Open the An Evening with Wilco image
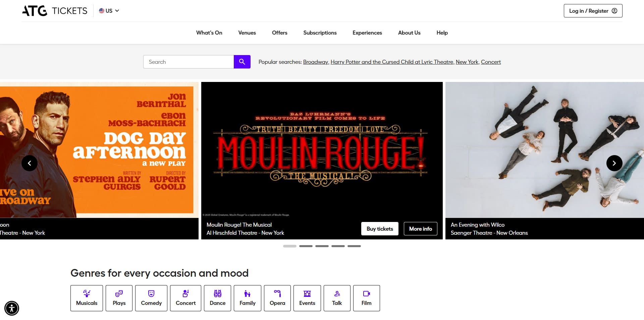This screenshot has height=320, width=644. pyautogui.click(x=545, y=150)
